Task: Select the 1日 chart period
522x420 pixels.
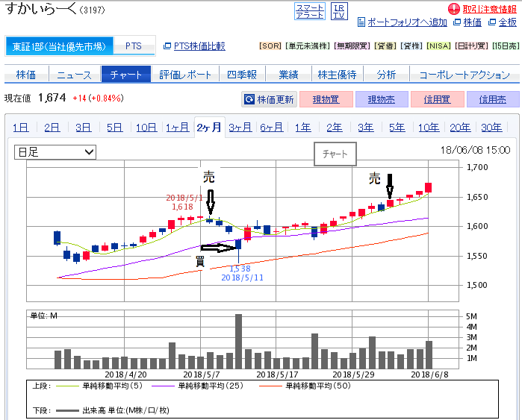Action: [21, 127]
